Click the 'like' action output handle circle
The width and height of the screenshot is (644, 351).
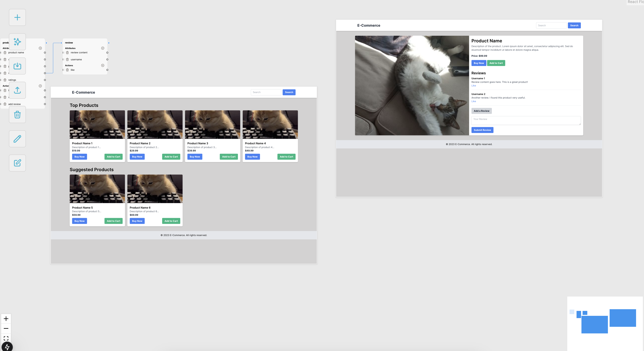(x=107, y=70)
